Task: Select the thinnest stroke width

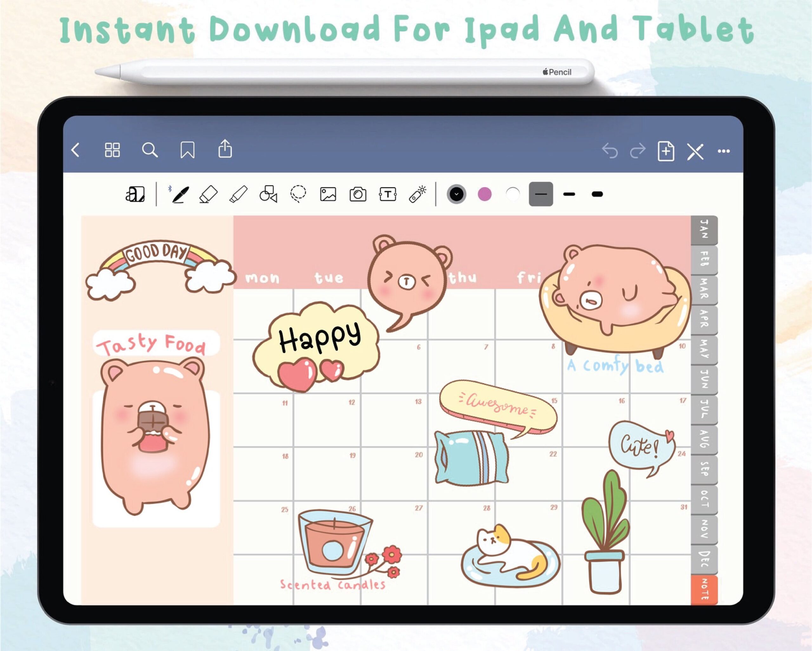Action: (x=541, y=194)
